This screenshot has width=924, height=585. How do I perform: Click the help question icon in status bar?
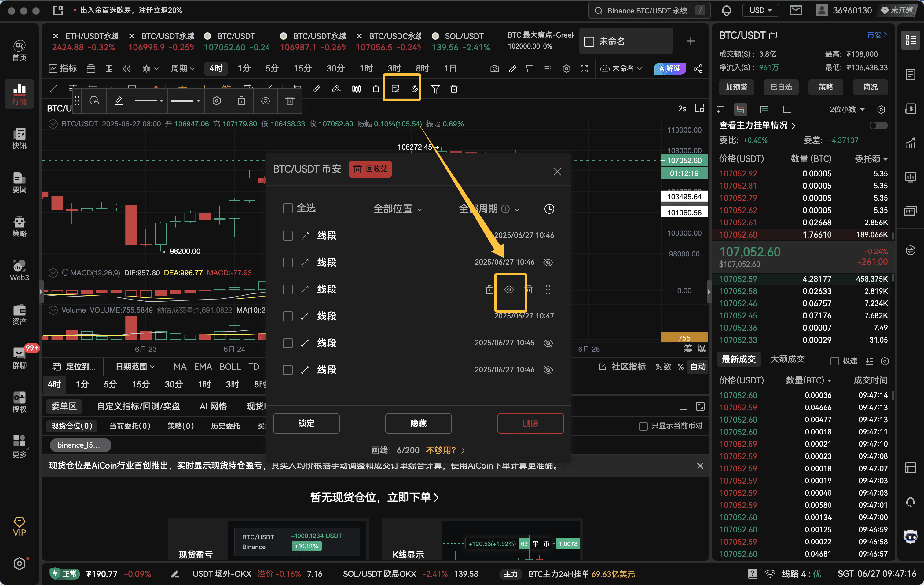coord(752,573)
